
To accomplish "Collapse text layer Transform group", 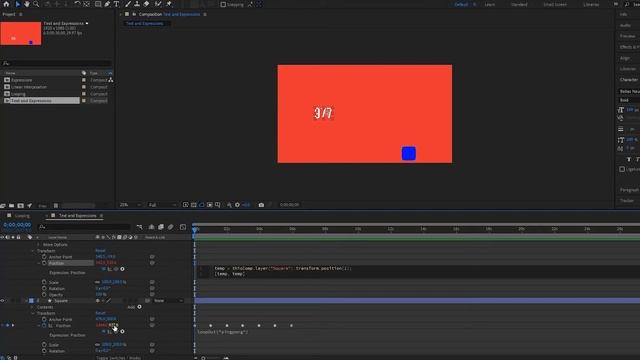I will pos(33,251).
